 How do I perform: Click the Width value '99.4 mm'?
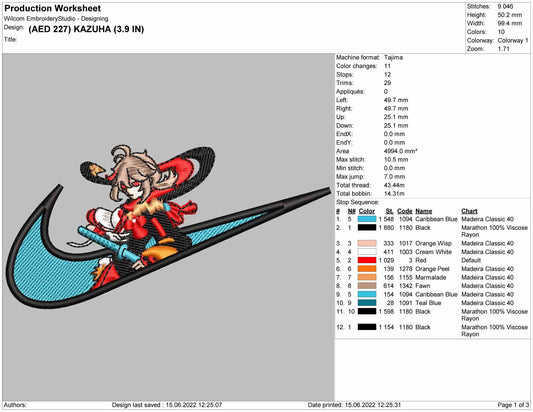pos(510,23)
